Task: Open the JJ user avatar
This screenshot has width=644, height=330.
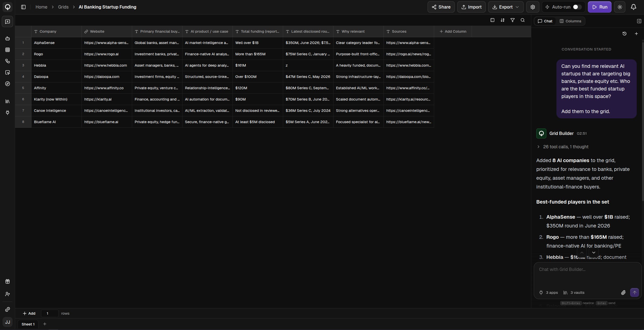Action: pyautogui.click(x=8, y=322)
